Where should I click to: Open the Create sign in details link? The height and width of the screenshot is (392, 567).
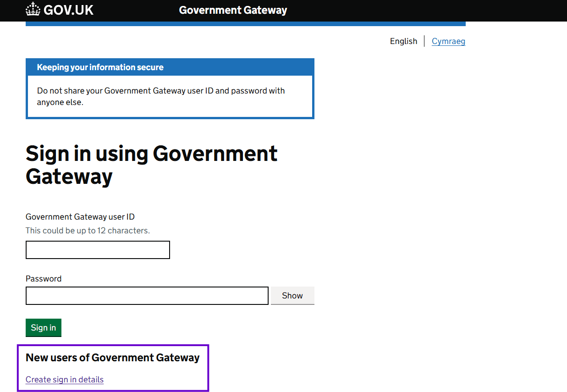click(x=64, y=379)
